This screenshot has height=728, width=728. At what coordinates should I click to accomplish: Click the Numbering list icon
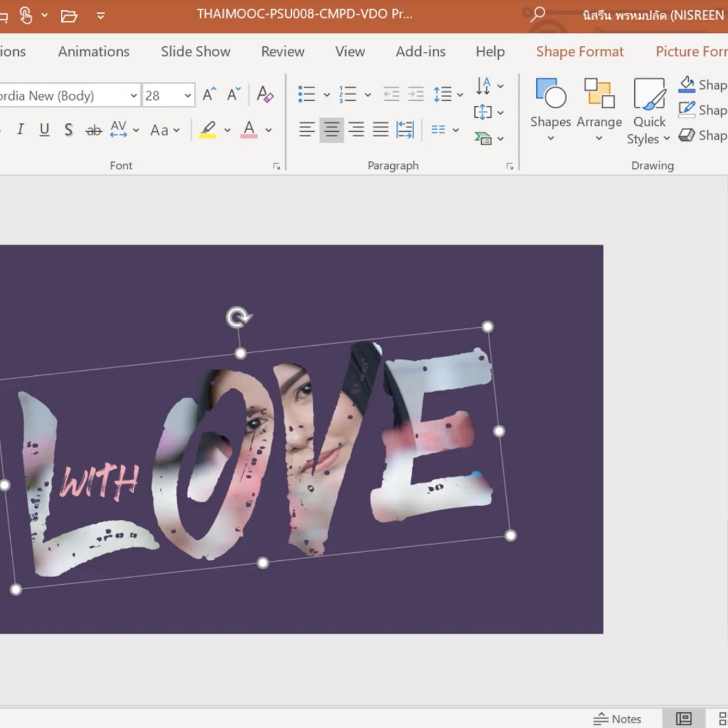[348, 94]
